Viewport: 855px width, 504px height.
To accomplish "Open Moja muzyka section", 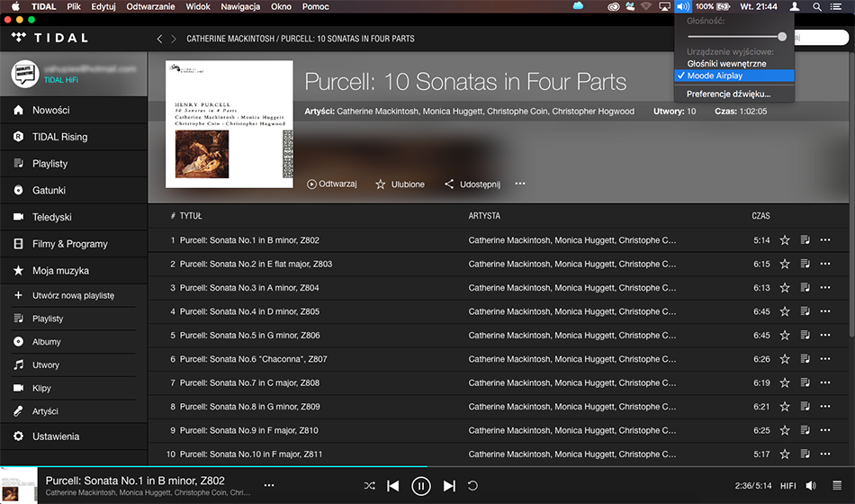I will [x=74, y=271].
